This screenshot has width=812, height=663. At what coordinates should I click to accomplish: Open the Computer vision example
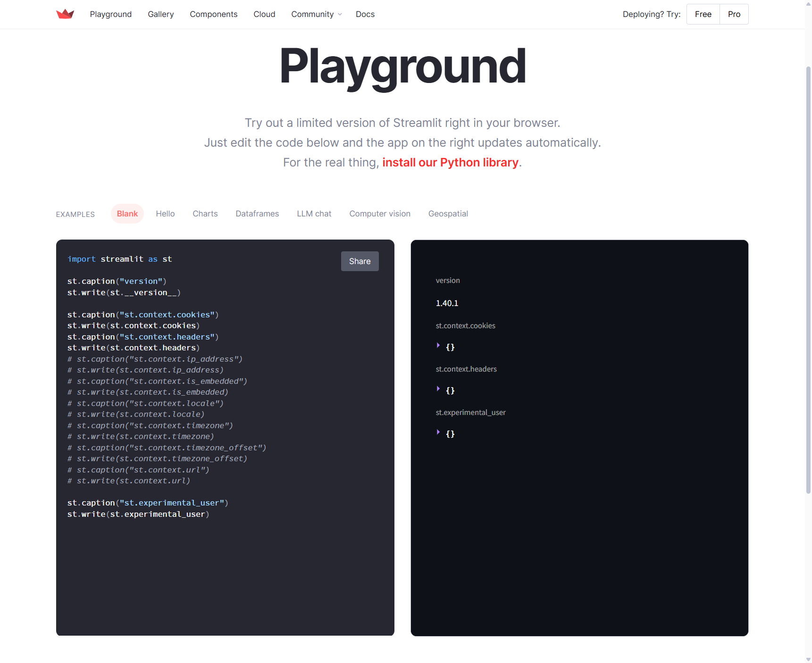tap(380, 214)
